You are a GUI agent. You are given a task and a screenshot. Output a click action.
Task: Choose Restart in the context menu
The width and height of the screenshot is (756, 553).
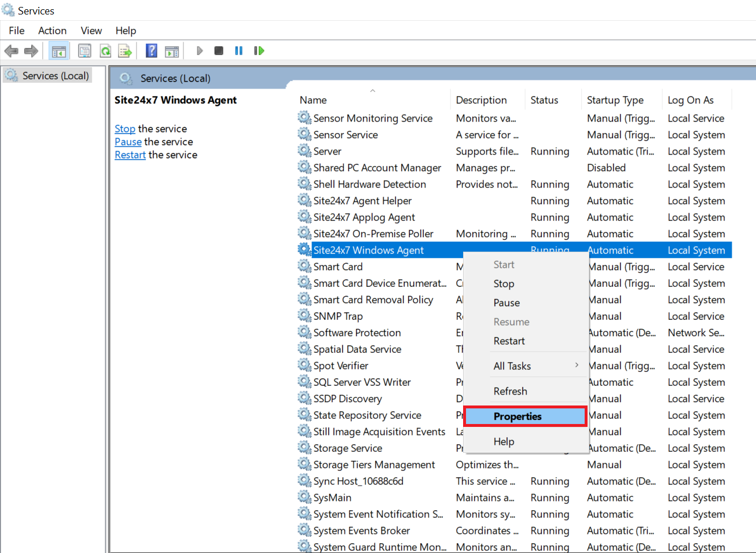pyautogui.click(x=526, y=341)
